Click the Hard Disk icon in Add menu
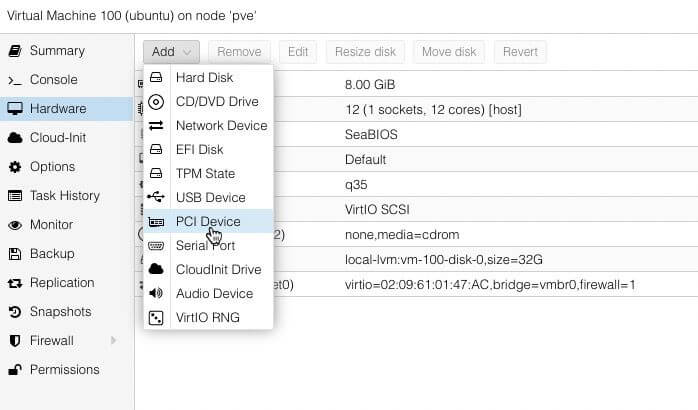This screenshot has width=698, height=410. click(157, 77)
